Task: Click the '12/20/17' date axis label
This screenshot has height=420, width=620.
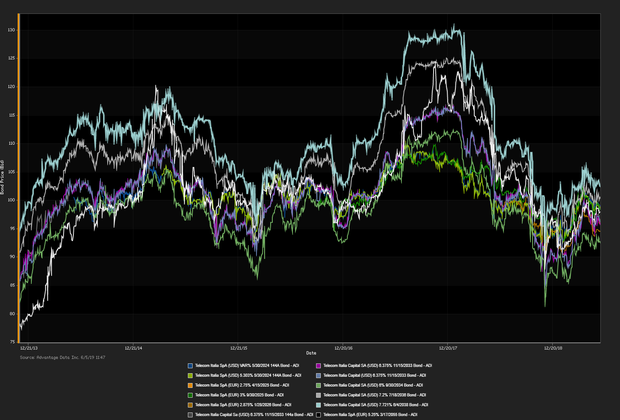Action: pos(448,348)
